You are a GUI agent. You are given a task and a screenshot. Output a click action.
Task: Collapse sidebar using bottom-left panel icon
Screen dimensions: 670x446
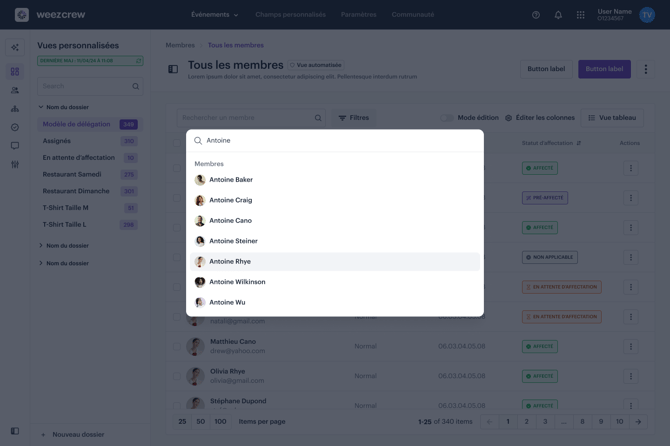click(15, 431)
